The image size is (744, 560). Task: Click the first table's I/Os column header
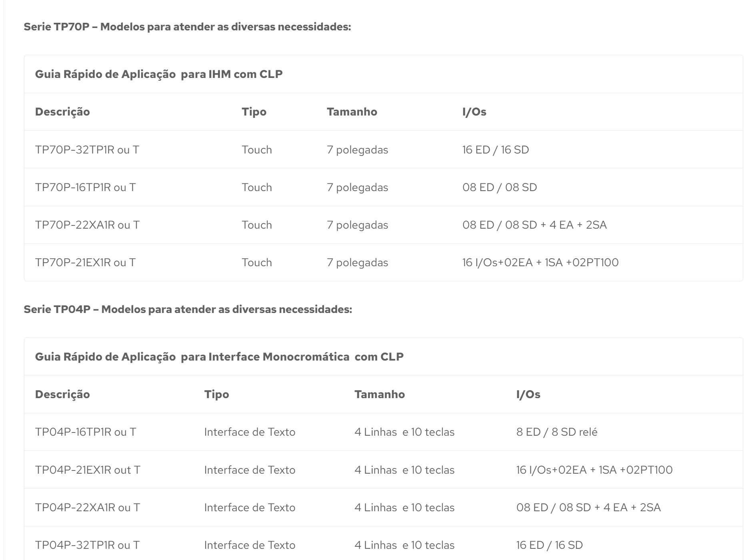tap(474, 112)
